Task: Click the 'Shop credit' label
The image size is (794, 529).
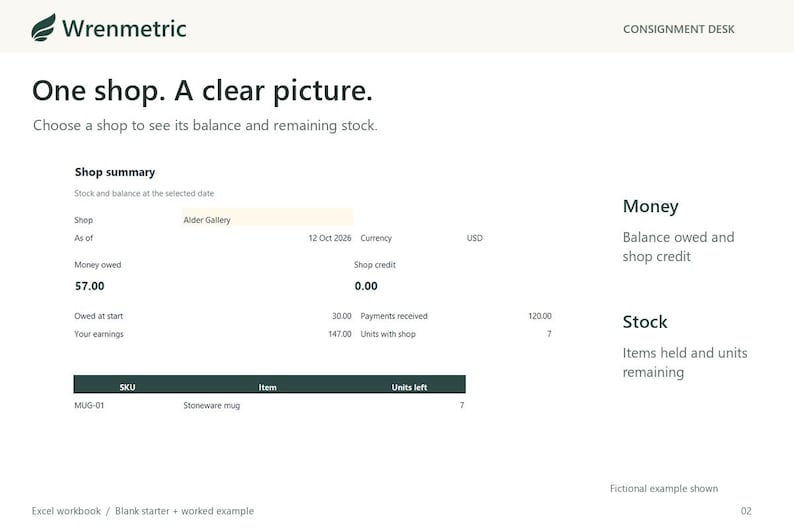Action: (x=375, y=265)
